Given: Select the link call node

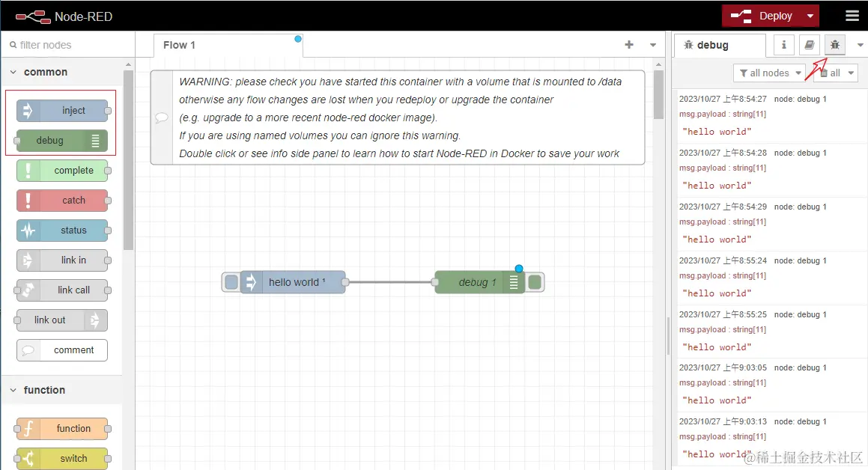Looking at the screenshot, I should (62, 290).
